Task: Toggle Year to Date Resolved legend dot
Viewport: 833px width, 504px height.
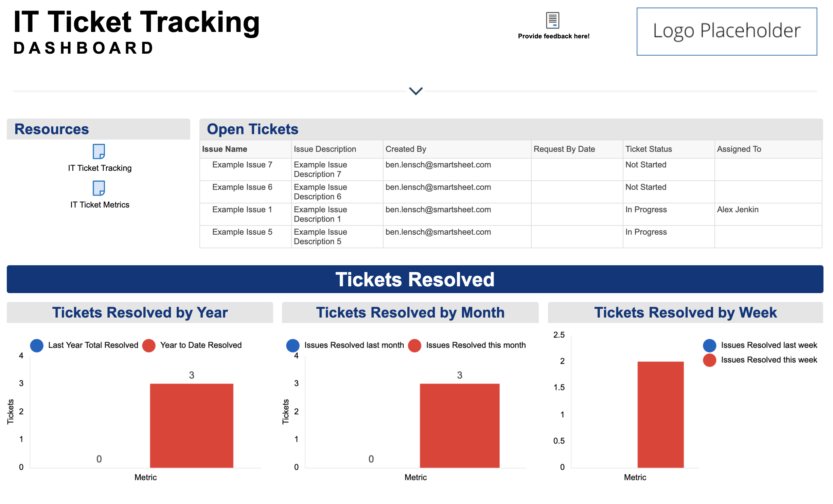Action: 149,345
